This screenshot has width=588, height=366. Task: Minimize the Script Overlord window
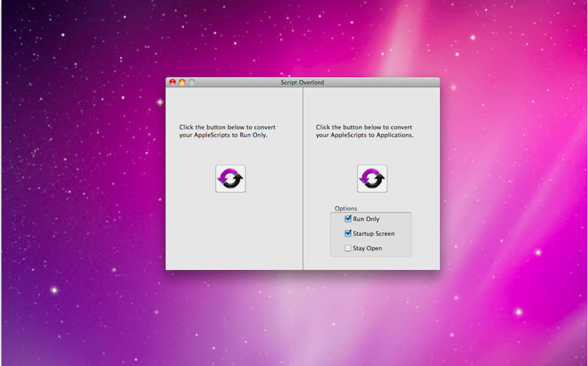182,82
